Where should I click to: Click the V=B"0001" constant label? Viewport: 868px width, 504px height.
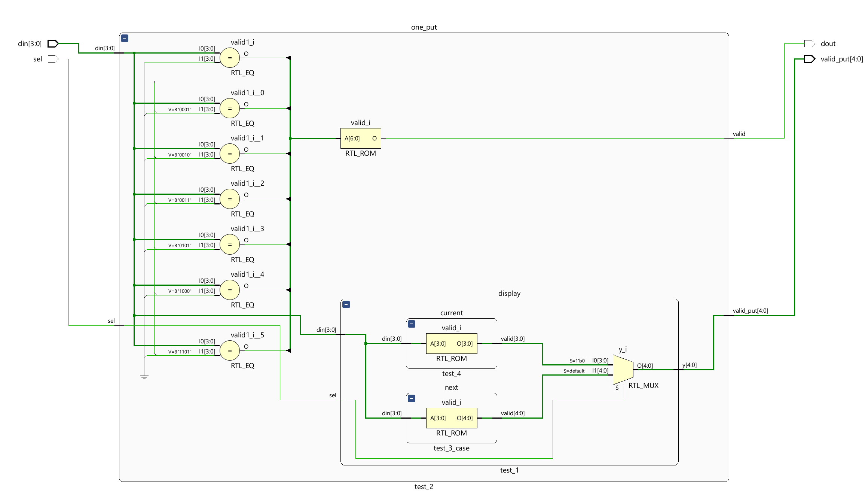[180, 109]
